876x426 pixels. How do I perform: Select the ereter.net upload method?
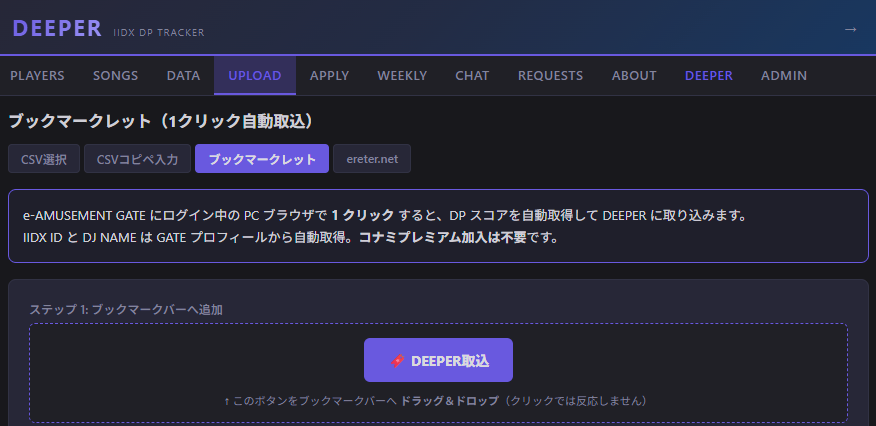372,159
